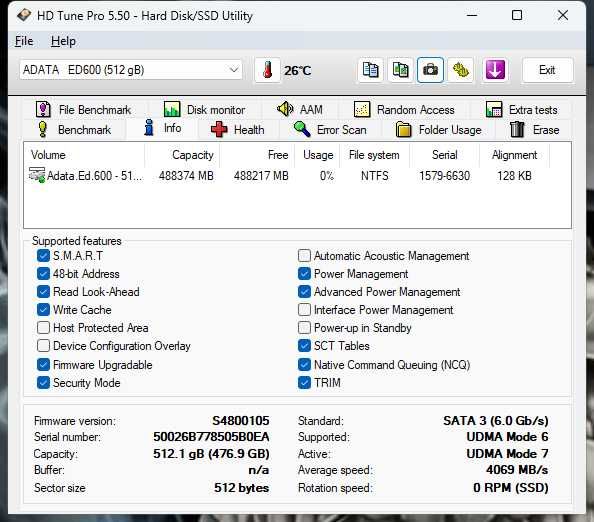Click the copy info to clipboard icon
The width and height of the screenshot is (594, 522).
370,70
